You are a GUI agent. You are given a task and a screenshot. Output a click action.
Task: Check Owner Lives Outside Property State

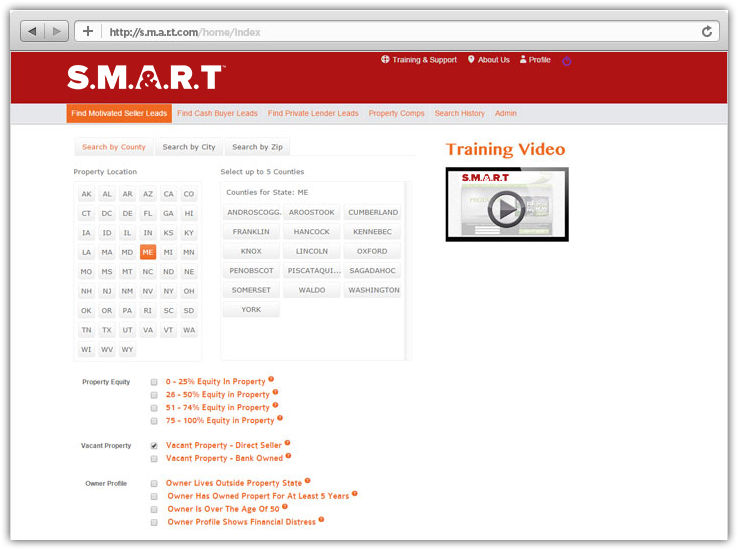[x=154, y=484]
